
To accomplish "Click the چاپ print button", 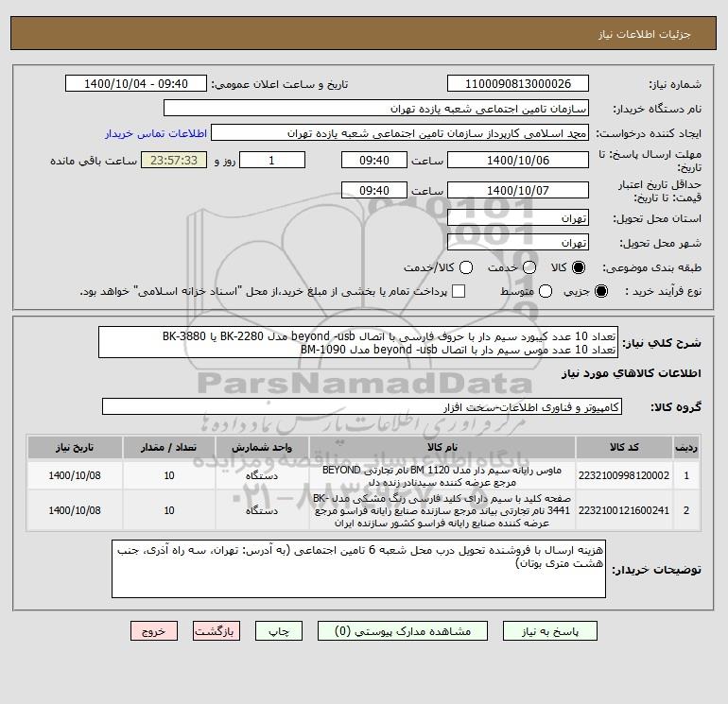I will pyautogui.click(x=279, y=631).
